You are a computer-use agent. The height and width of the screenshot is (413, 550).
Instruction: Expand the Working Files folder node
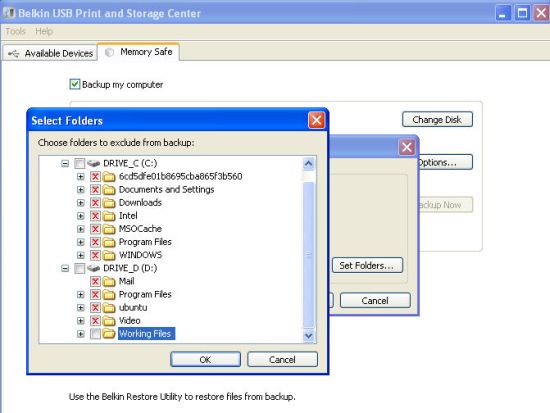(81, 334)
